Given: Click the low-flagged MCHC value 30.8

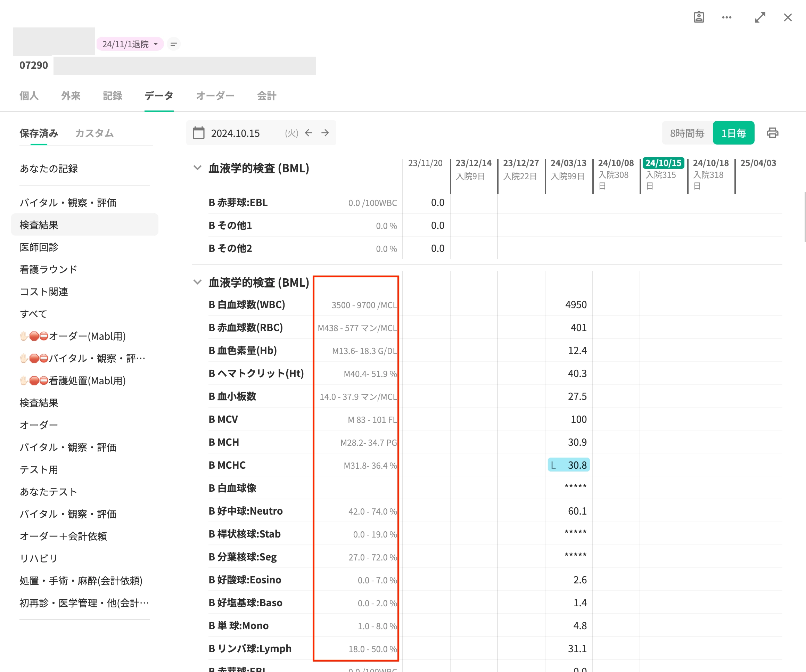Looking at the screenshot, I should 568,465.
